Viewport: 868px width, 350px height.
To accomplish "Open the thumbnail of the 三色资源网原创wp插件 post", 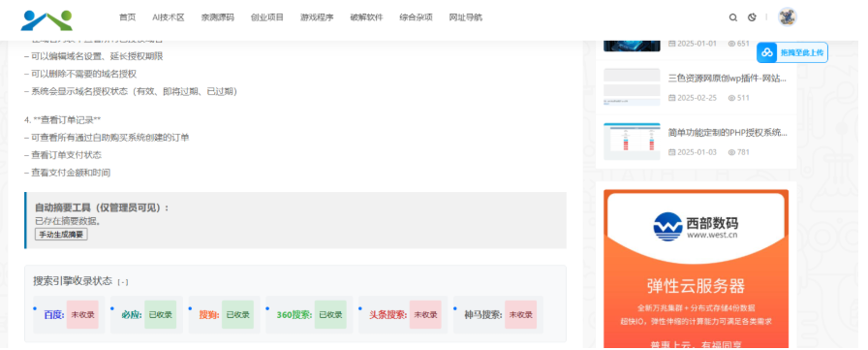I will click(x=632, y=87).
